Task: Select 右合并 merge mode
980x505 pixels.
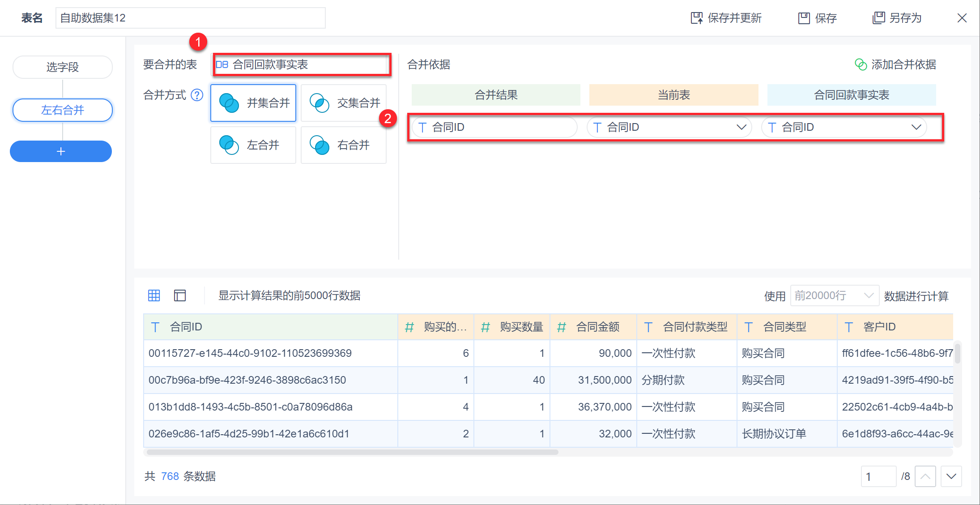Action: pos(344,145)
